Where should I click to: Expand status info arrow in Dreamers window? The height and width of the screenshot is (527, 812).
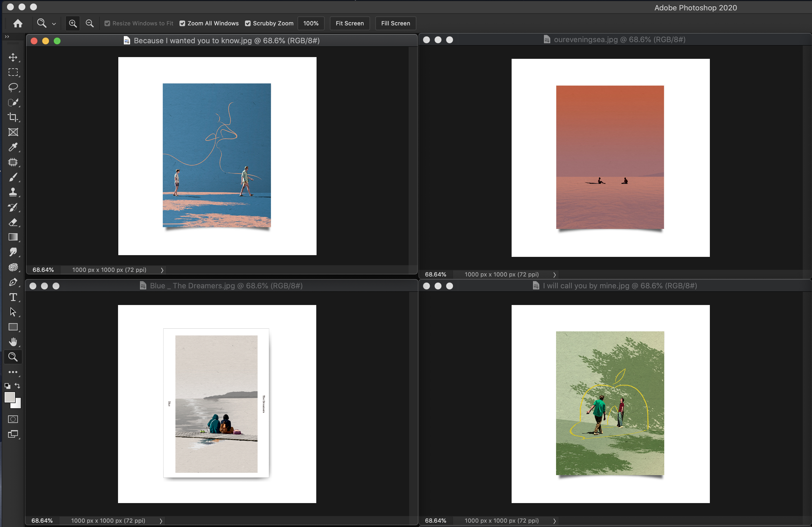pyautogui.click(x=161, y=521)
